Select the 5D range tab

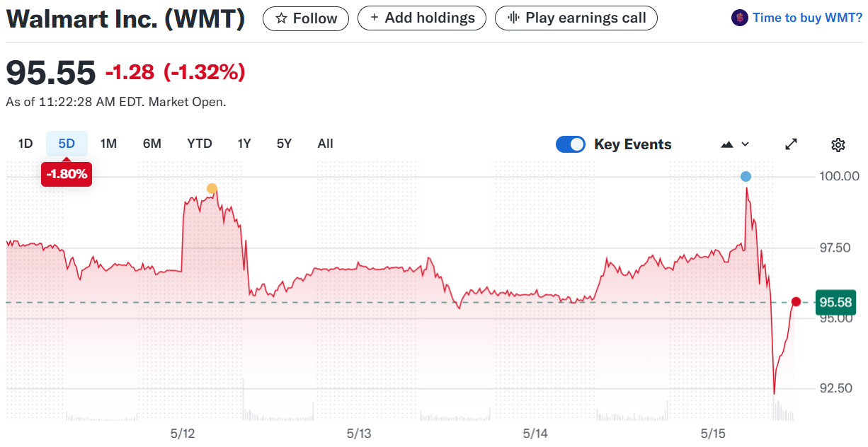click(x=67, y=144)
